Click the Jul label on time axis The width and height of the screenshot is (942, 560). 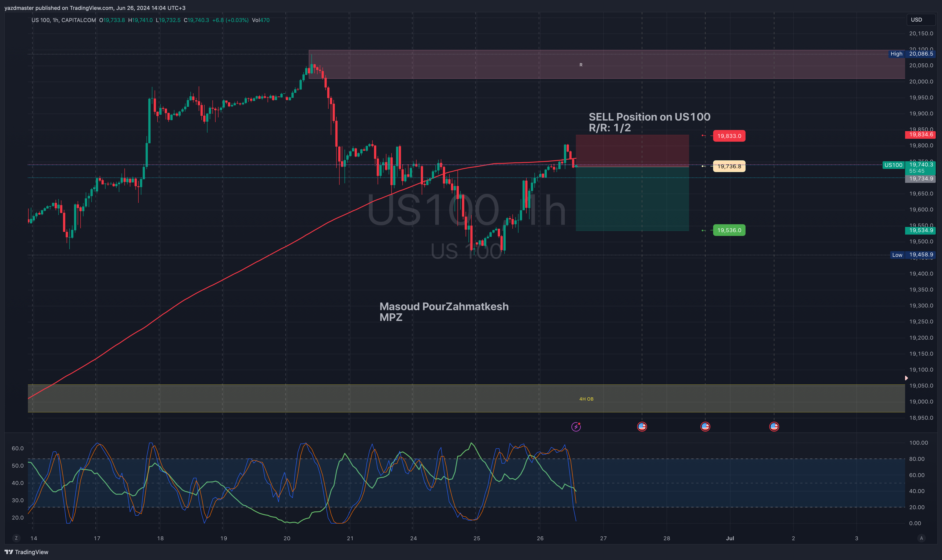click(x=730, y=538)
